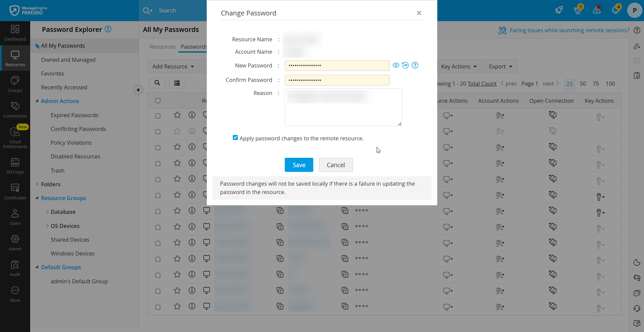Open the Key Actions dropdown
Image resolution: width=644 pixels, height=332 pixels.
(x=459, y=66)
